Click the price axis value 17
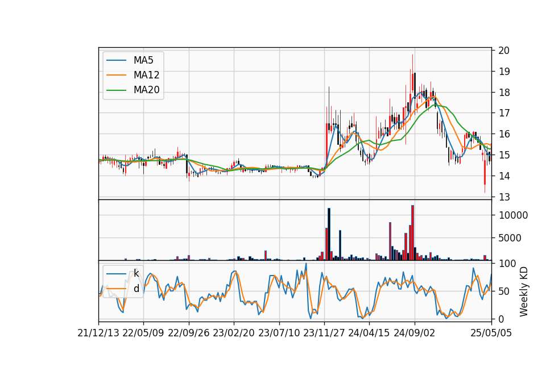546x392 pixels. click(x=504, y=113)
